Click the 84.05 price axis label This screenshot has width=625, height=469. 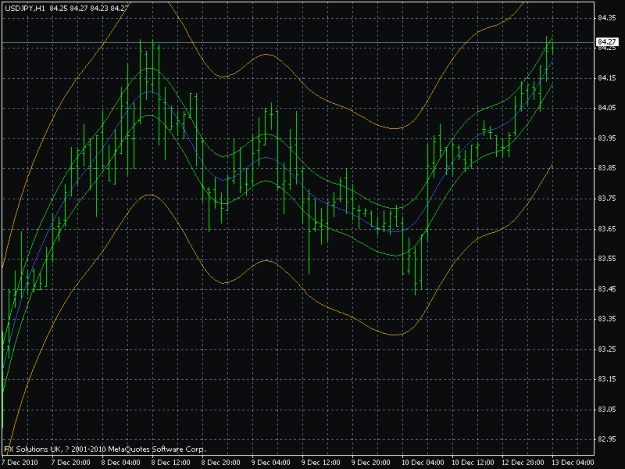tap(607, 108)
